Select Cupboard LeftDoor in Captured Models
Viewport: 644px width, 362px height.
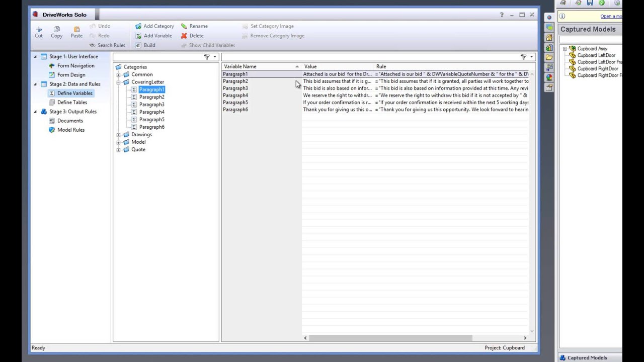pyautogui.click(x=596, y=55)
